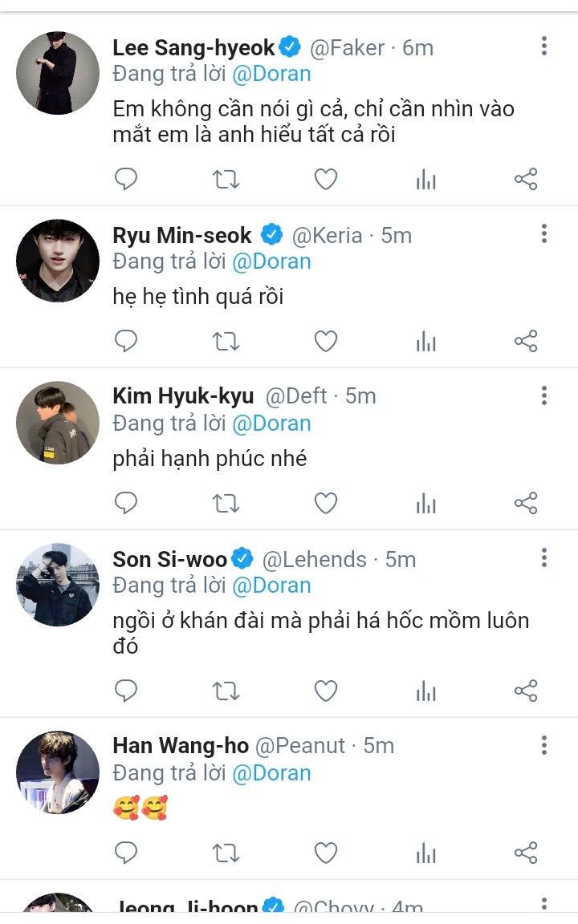Open more options menu on Keria's tweet
The image size is (578, 924).
pos(543,233)
